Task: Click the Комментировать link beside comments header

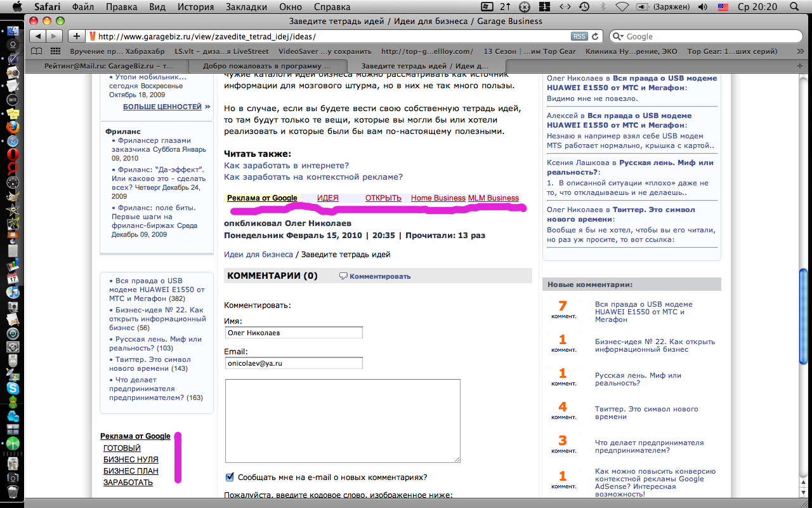Action: (379, 276)
